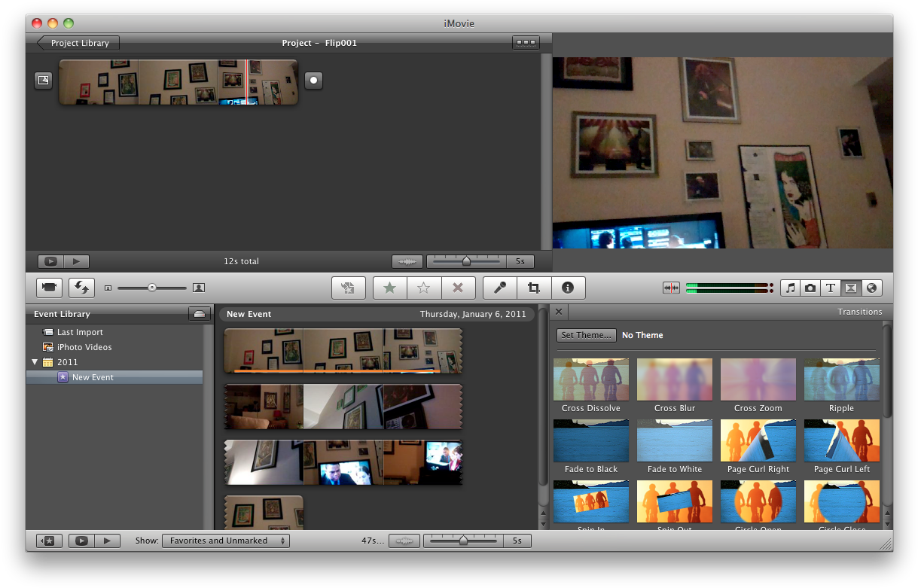This screenshot has width=918, height=588.
Task: Close the Transitions panel
Action: click(558, 311)
